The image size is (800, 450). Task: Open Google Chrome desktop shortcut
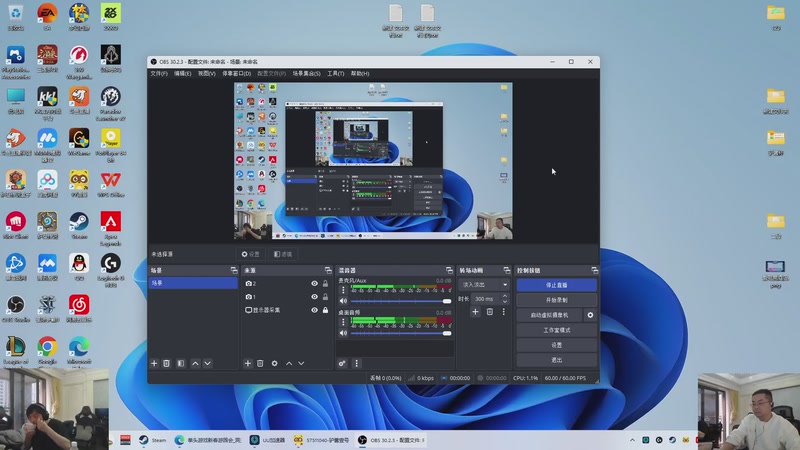(47, 351)
